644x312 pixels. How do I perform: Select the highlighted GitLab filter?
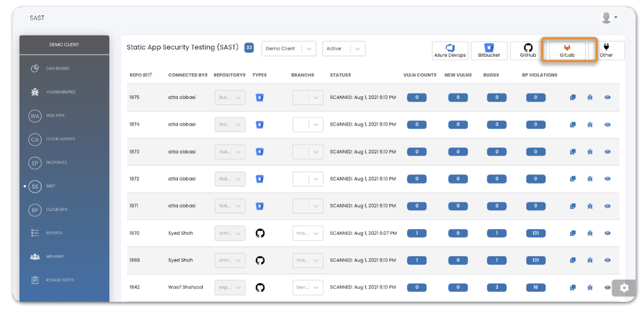pyautogui.click(x=567, y=51)
